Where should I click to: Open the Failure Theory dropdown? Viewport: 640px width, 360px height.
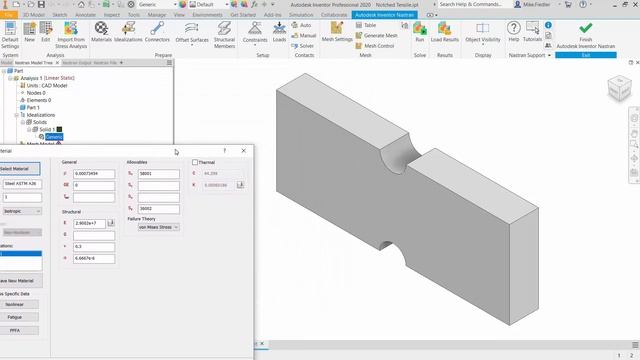[158, 227]
